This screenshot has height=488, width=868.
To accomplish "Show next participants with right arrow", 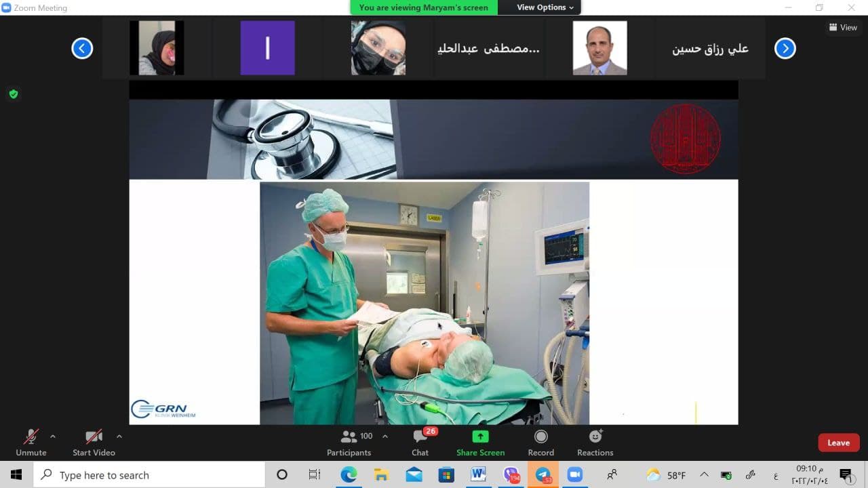I will tap(785, 48).
